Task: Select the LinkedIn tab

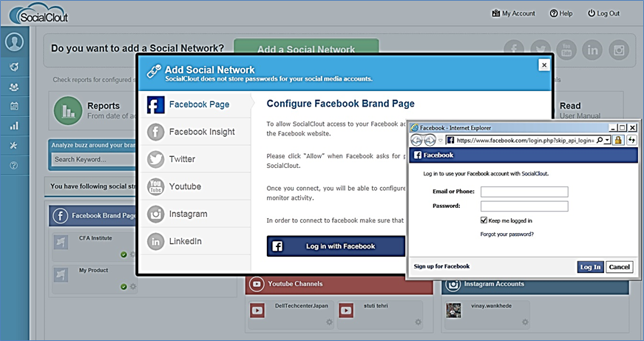Action: click(196, 241)
